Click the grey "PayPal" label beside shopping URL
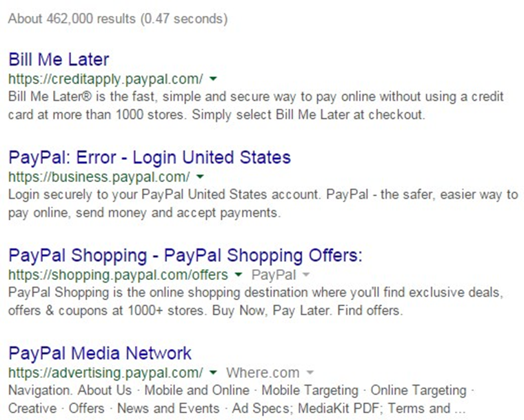The width and height of the screenshot is (524, 420). point(274,275)
